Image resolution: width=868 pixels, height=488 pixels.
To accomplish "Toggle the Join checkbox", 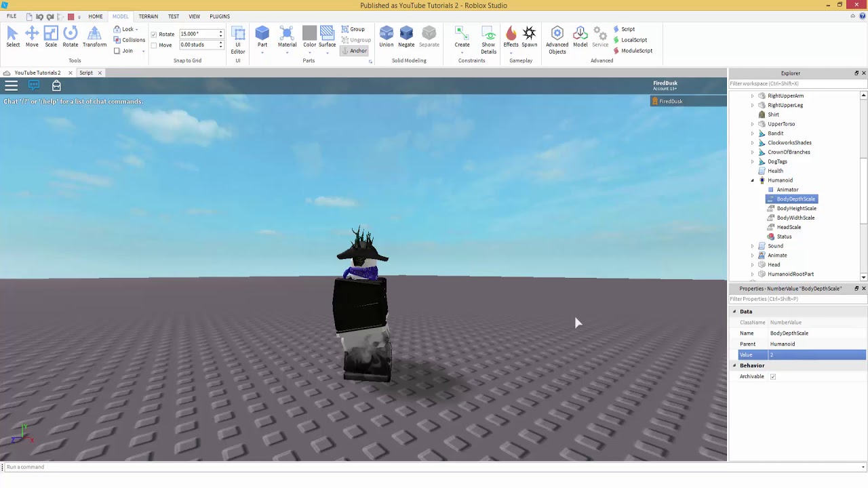I will (x=117, y=51).
